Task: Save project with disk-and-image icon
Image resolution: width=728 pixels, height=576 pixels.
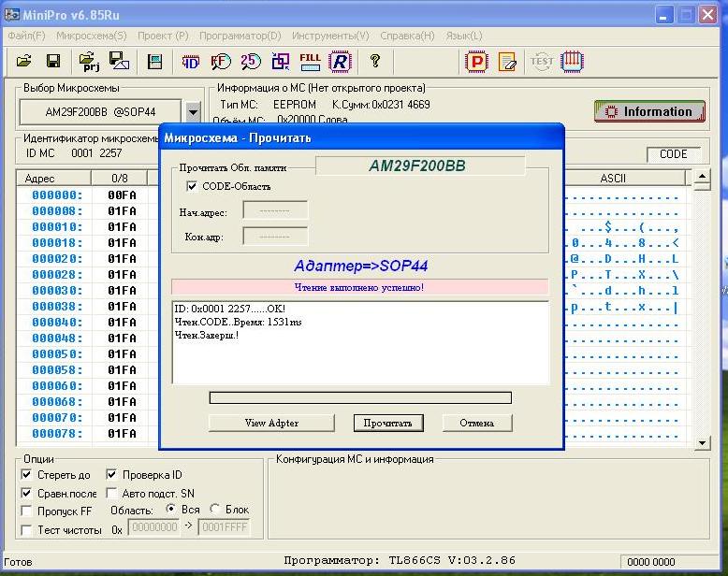Action: (x=119, y=61)
